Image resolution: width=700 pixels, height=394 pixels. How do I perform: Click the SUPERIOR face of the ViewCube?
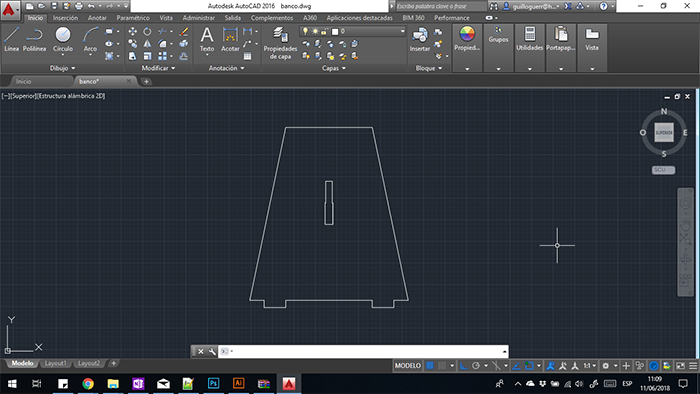coord(664,133)
